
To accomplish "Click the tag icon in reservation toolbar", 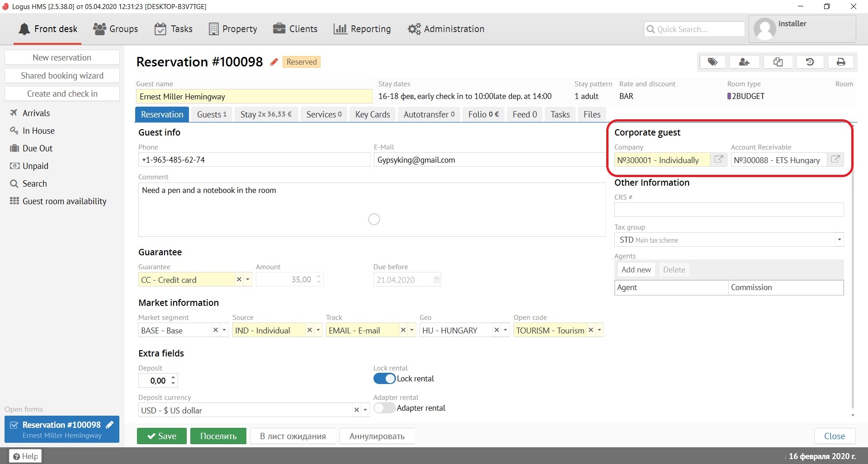I will click(x=712, y=62).
